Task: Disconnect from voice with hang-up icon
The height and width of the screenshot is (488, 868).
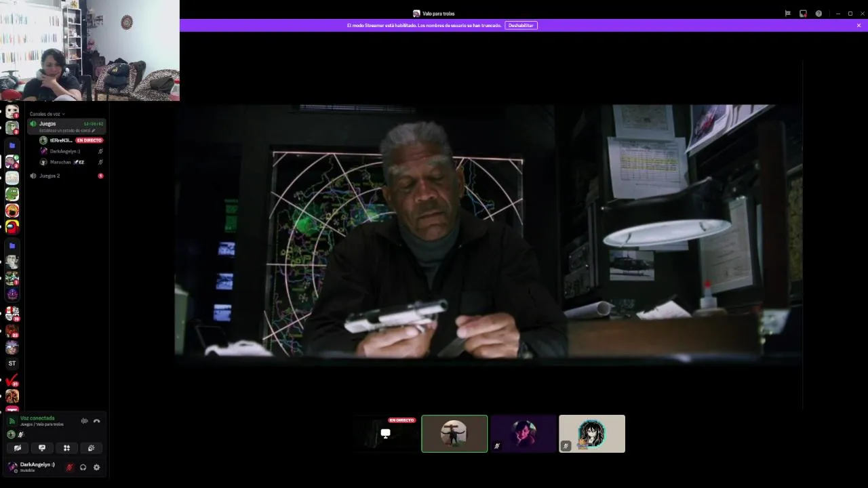Action: pos(96,421)
